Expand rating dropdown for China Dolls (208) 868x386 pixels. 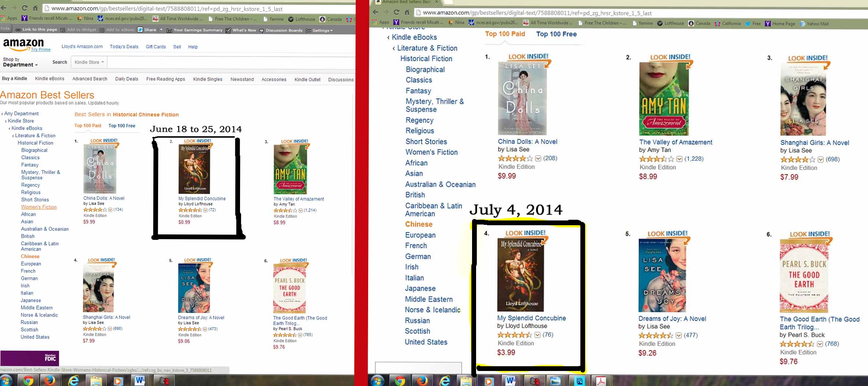pos(538,158)
